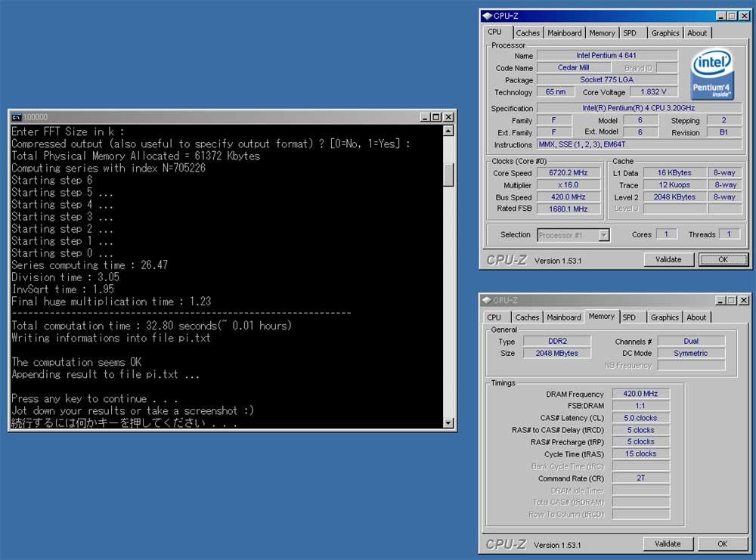Viewport: 756px width, 560px height.
Task: Click the Series computing time 26.47 line
Action: [90, 265]
